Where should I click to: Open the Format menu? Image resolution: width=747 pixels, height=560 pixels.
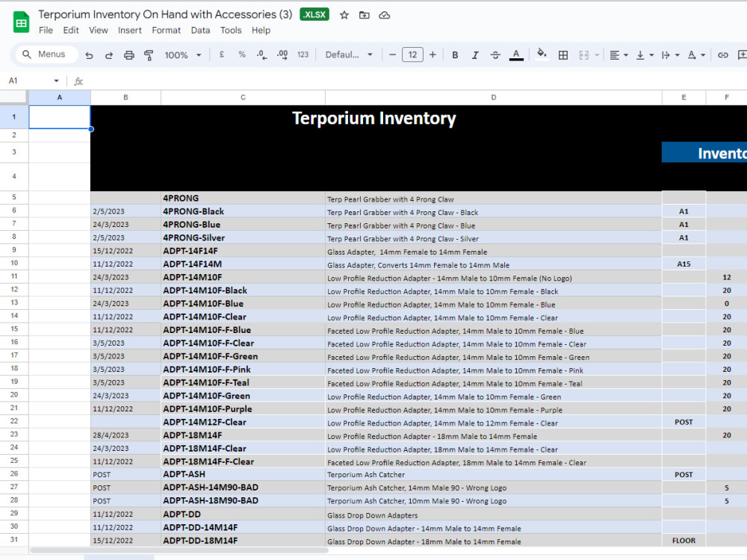(166, 30)
